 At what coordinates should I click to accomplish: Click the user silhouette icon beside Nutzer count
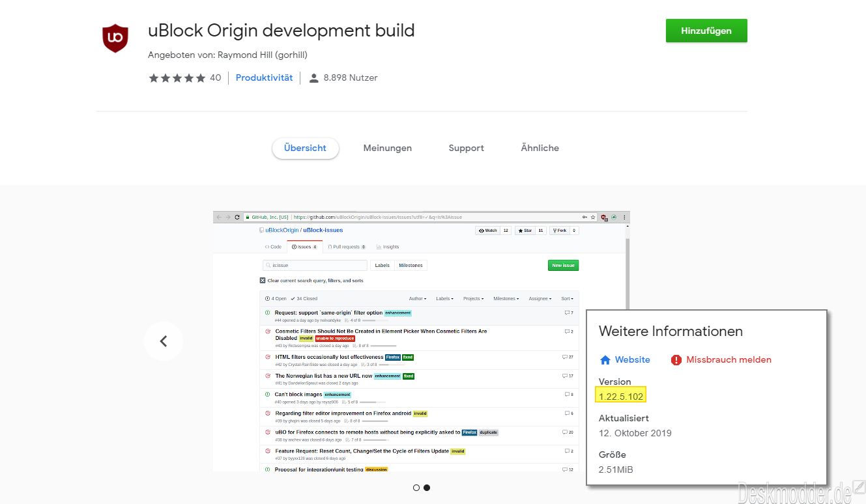[x=314, y=78]
